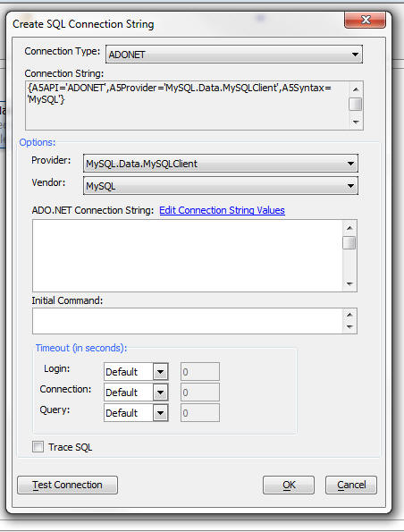
Task: Click the Test Connection button
Action: pos(68,485)
